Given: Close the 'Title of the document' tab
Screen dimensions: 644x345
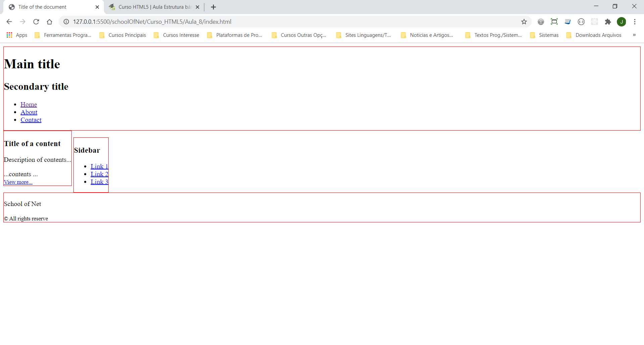Looking at the screenshot, I should (x=97, y=7).
